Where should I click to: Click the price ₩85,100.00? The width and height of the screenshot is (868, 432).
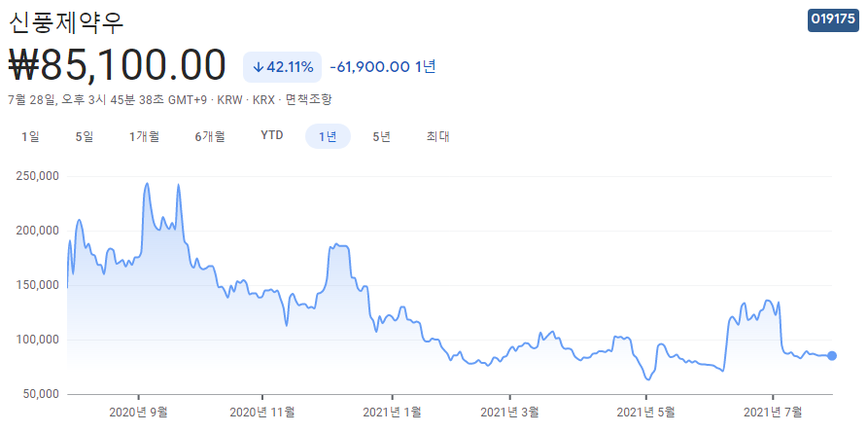point(118,65)
